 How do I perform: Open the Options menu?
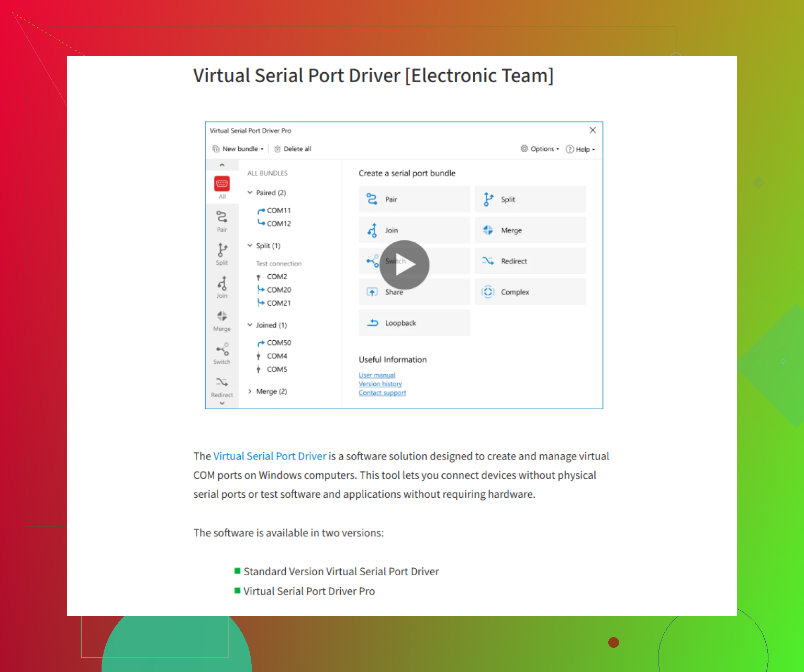point(540,149)
